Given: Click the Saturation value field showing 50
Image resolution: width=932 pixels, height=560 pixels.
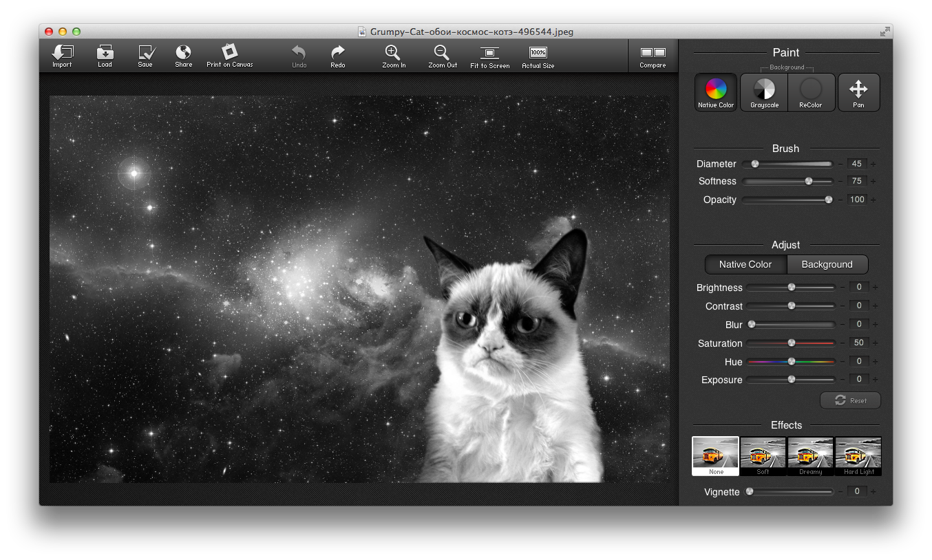Looking at the screenshot, I should pos(858,343).
